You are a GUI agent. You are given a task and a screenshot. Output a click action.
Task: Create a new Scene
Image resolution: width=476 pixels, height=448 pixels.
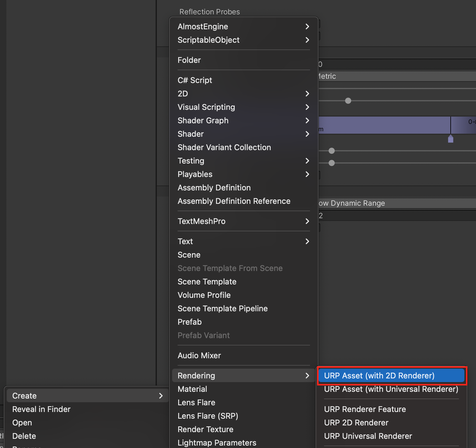click(x=243, y=255)
